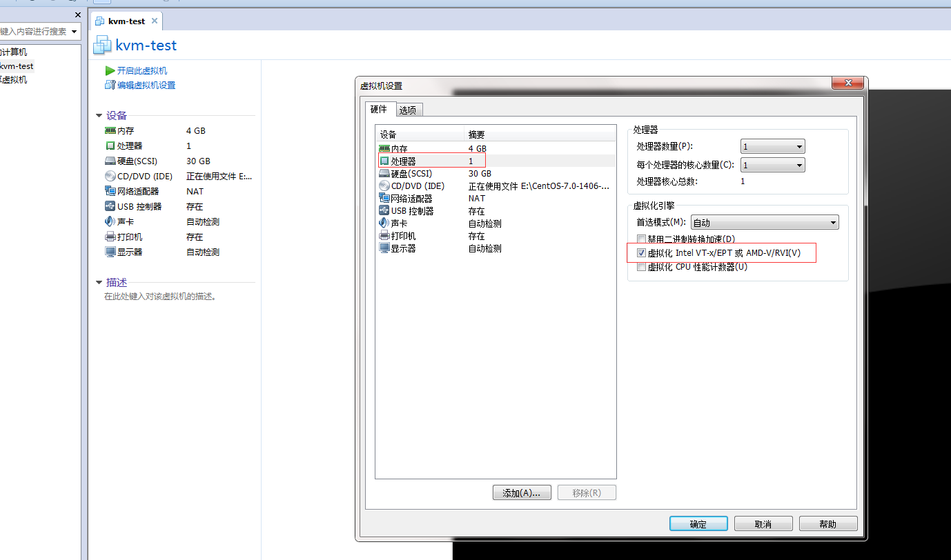Click USB controller icon in settings dialog list
This screenshot has width=951, height=560.
[384, 210]
